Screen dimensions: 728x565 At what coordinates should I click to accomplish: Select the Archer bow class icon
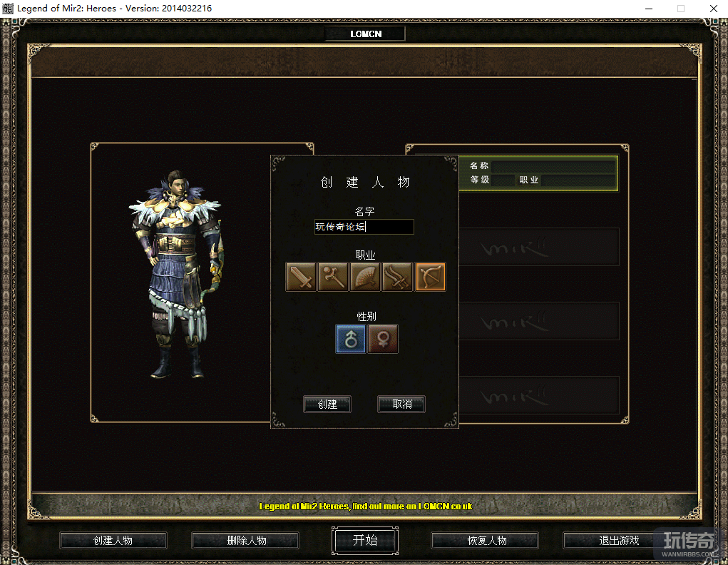(431, 277)
